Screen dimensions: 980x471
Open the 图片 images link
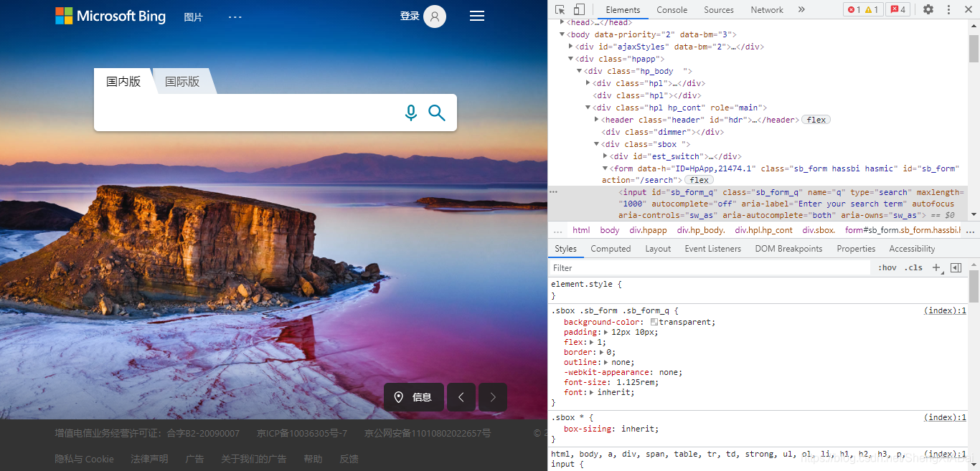point(194,17)
